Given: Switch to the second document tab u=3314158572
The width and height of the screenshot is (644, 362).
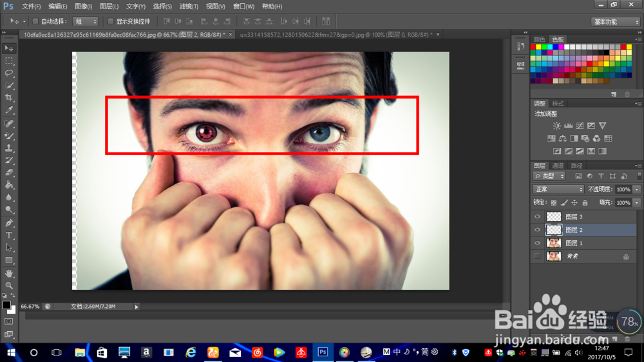Looking at the screenshot, I should click(336, 35).
